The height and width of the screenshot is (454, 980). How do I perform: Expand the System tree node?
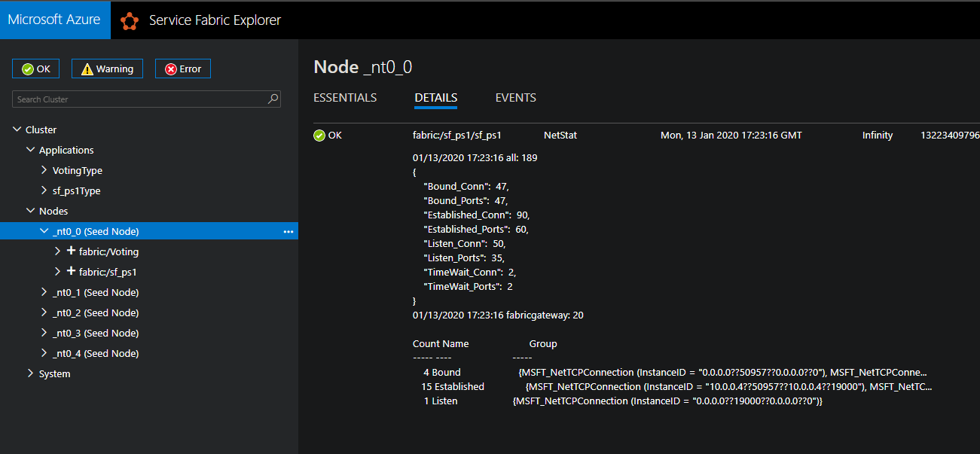coord(31,373)
